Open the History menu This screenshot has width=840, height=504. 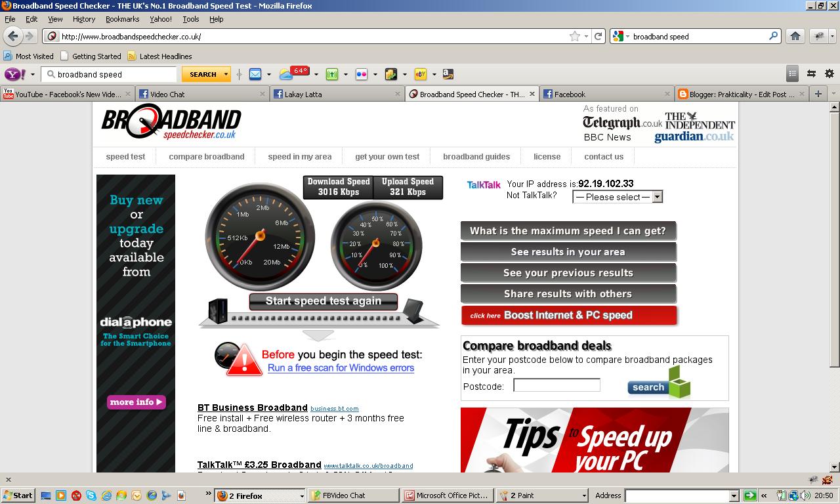point(84,19)
